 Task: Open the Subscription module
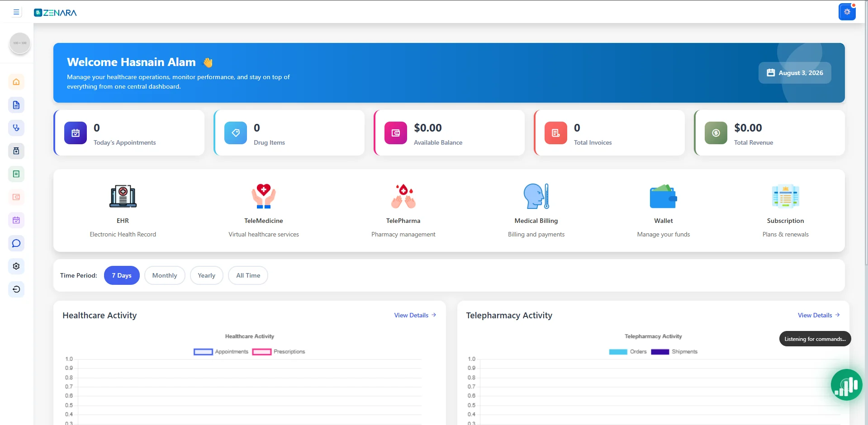[x=785, y=210]
